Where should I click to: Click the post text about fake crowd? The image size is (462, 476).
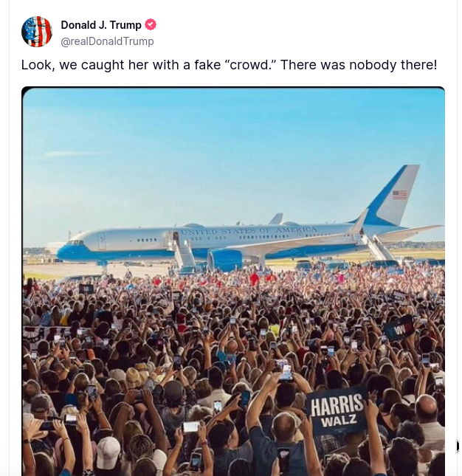click(229, 65)
